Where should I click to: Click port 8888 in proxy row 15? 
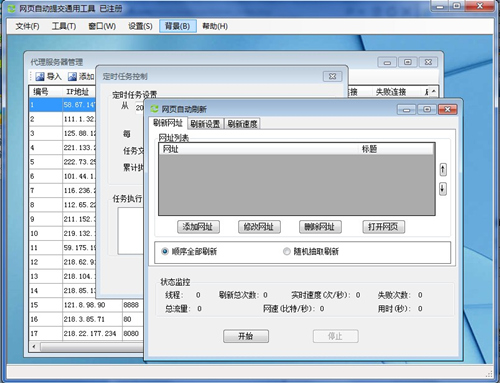131,305
